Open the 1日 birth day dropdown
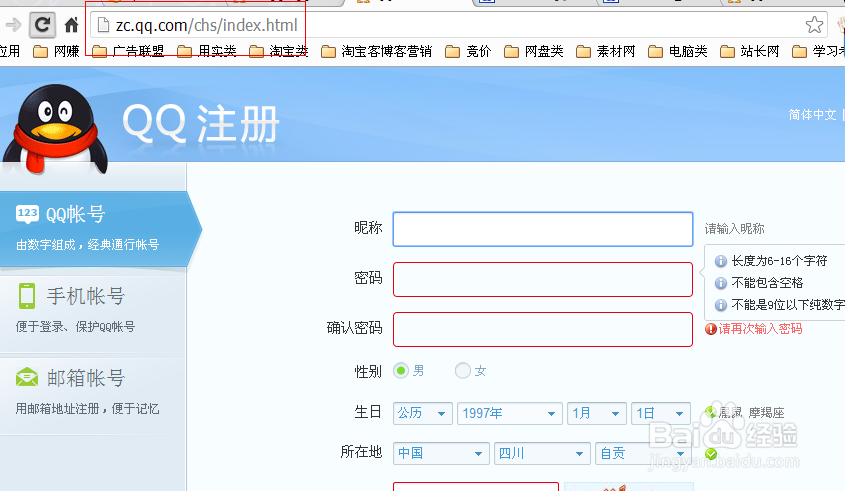Screen dimensions: 845x491 [x=661, y=413]
